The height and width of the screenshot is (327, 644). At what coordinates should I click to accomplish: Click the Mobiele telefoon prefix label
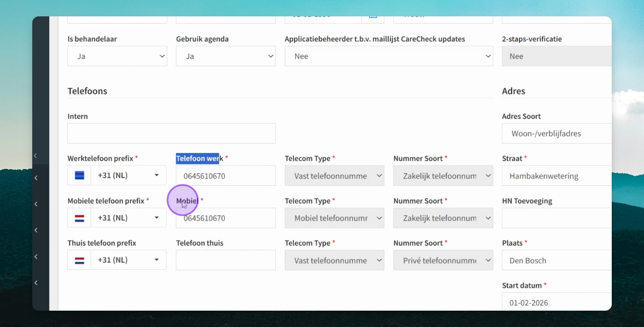[x=106, y=201]
